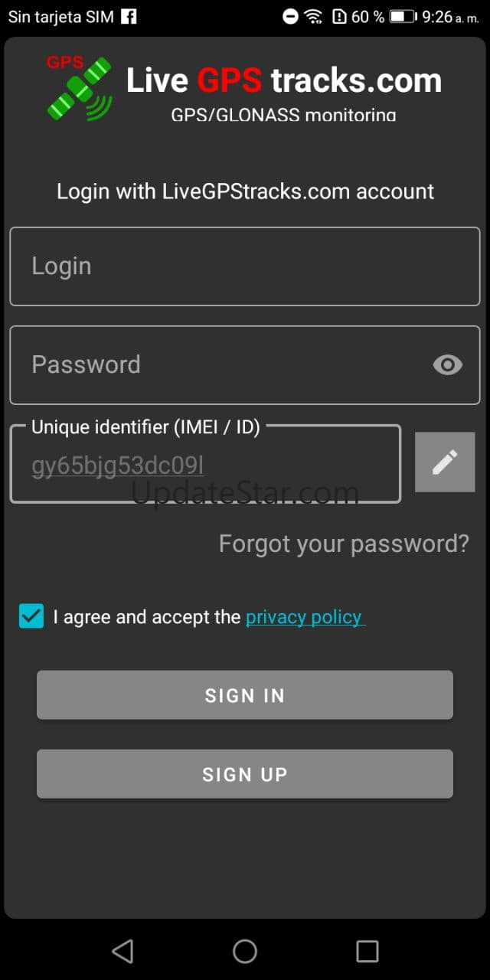Tap the GPS satellite logo icon
Viewport: 490px width, 980px height.
(x=78, y=88)
